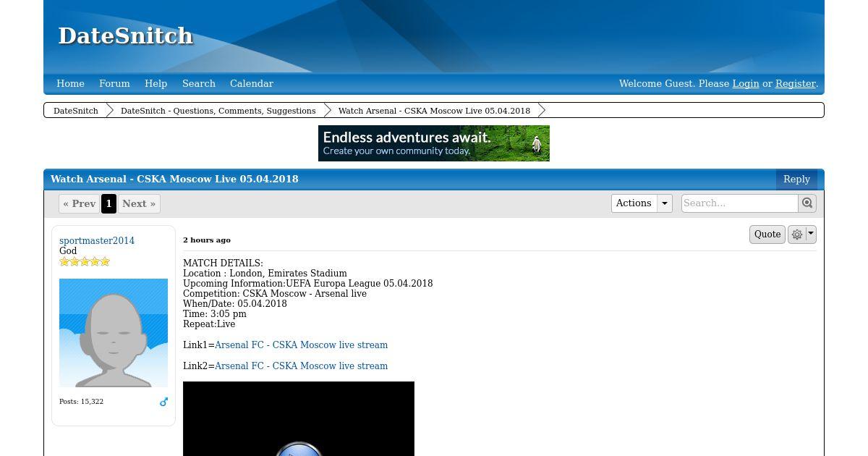Image resolution: width=868 pixels, height=456 pixels.
Task: Click the '2 hours ago' post timestamp
Action: pos(207,240)
